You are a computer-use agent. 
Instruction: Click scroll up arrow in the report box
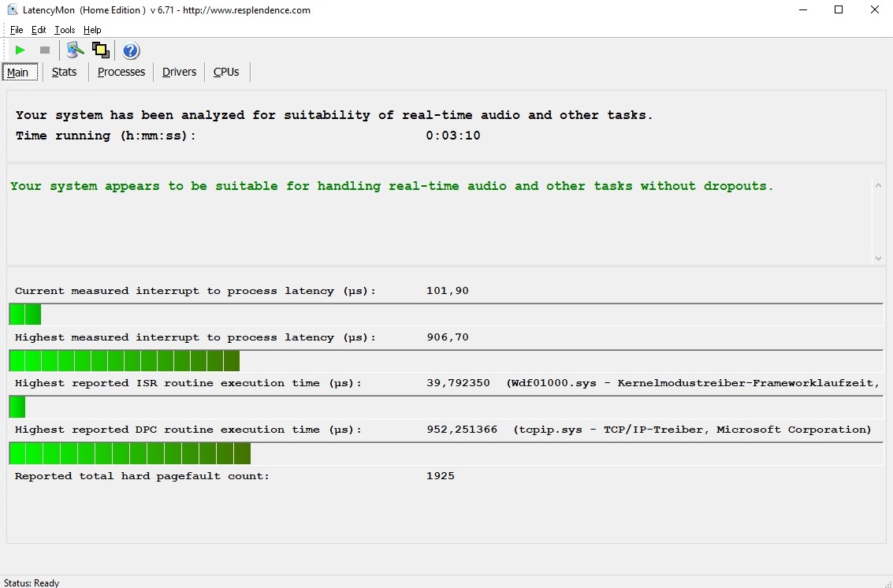coord(878,185)
